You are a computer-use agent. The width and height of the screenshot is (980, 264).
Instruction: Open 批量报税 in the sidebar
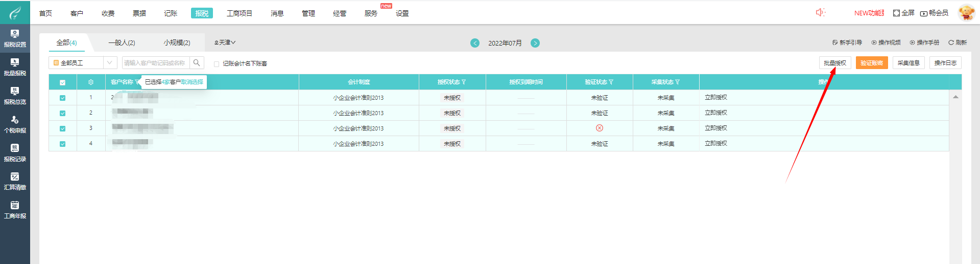[x=15, y=67]
